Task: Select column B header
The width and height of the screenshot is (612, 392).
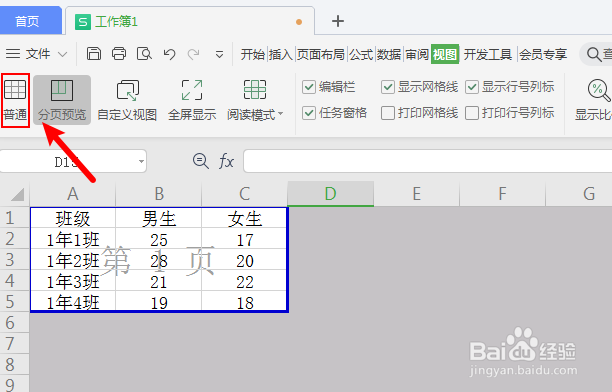Action: click(x=158, y=194)
